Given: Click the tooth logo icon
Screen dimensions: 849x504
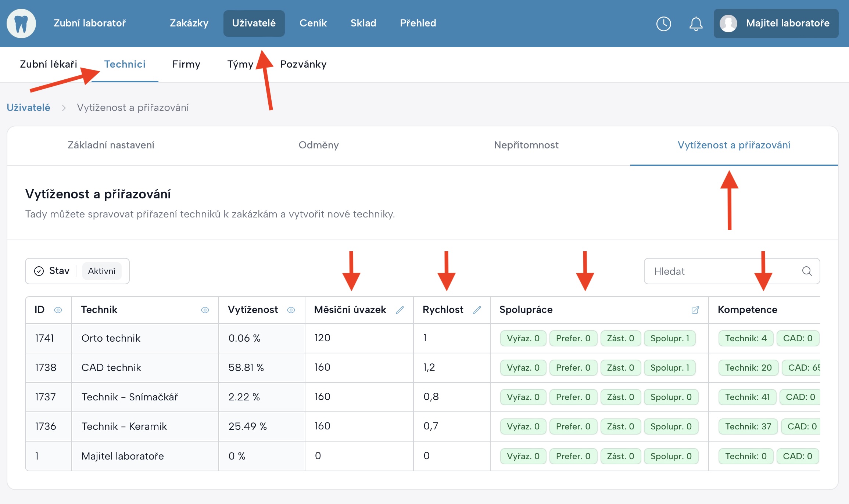Looking at the screenshot, I should point(21,24).
